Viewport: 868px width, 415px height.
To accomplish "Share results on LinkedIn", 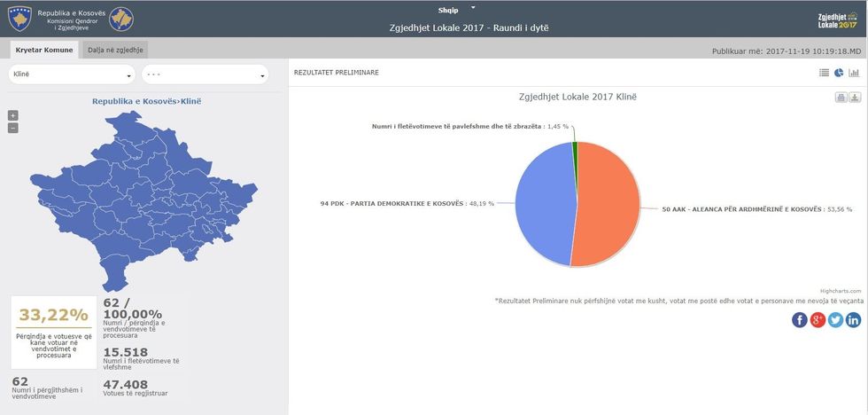I will tap(853, 320).
